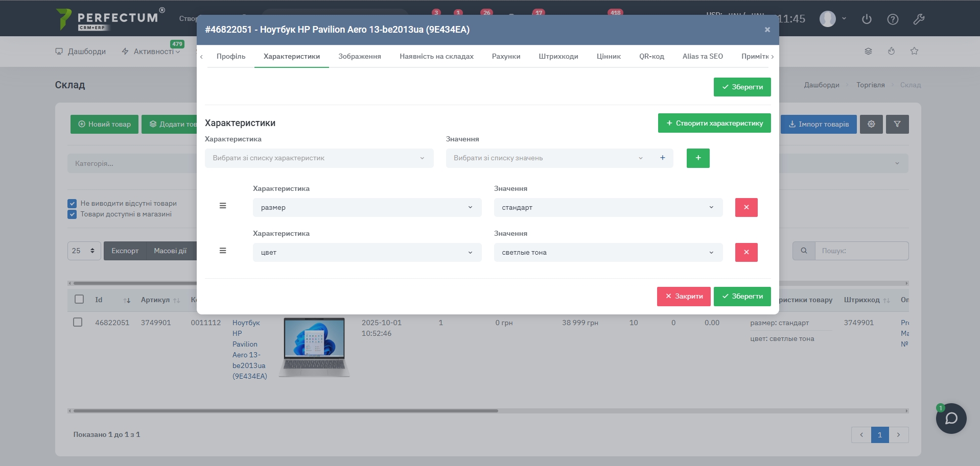
Task: Open the chat bubble widget
Action: click(951, 419)
